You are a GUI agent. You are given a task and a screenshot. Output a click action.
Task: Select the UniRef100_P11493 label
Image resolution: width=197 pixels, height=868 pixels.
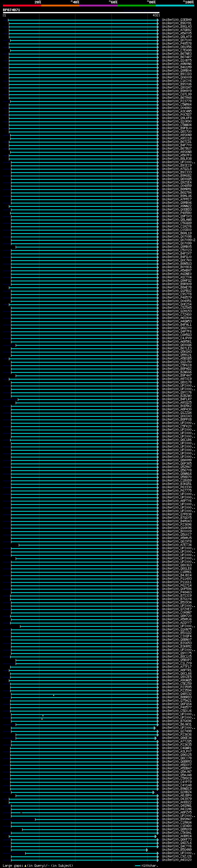pos(176,579)
